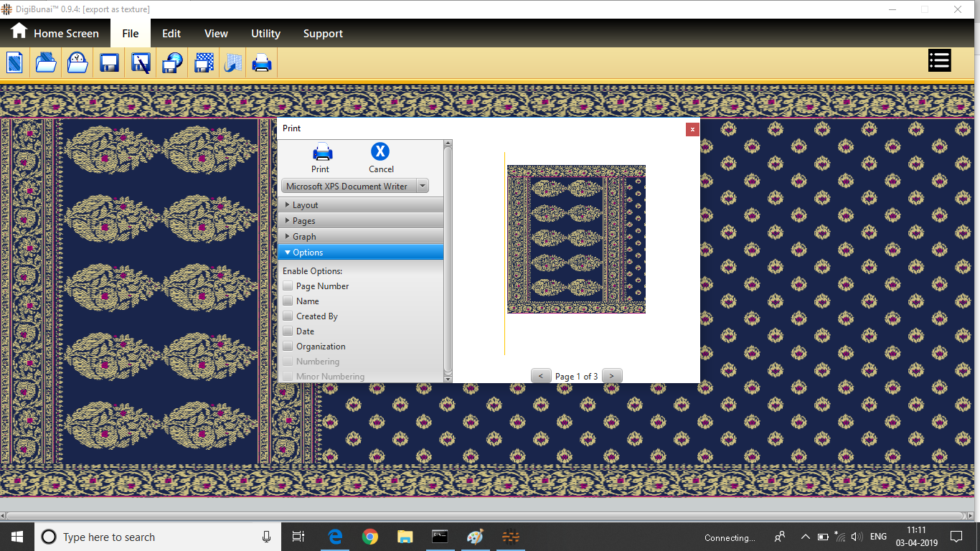Viewport: 980px width, 551px height.
Task: Go to next preview page
Action: point(612,376)
